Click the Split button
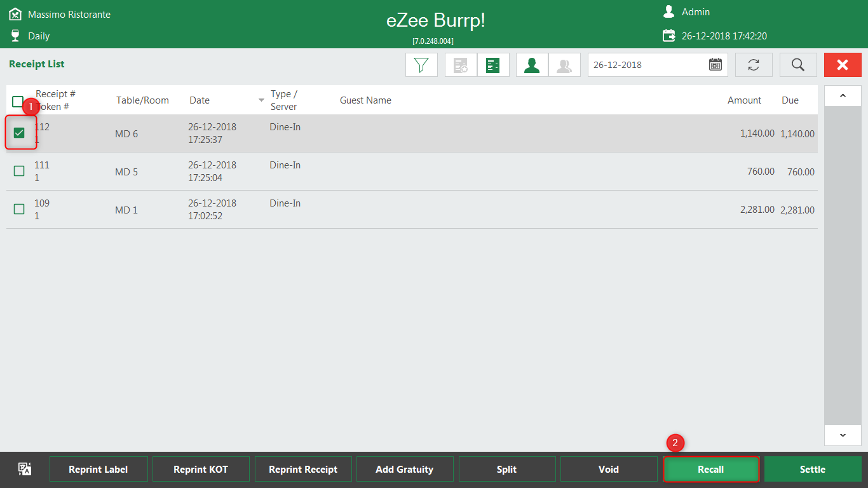Image resolution: width=868 pixels, height=488 pixels. click(x=507, y=470)
